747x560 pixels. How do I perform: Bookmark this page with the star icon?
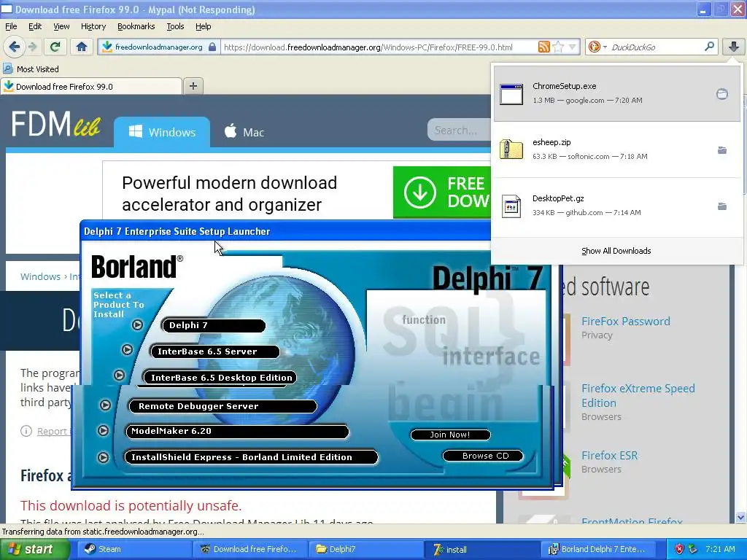558,47
